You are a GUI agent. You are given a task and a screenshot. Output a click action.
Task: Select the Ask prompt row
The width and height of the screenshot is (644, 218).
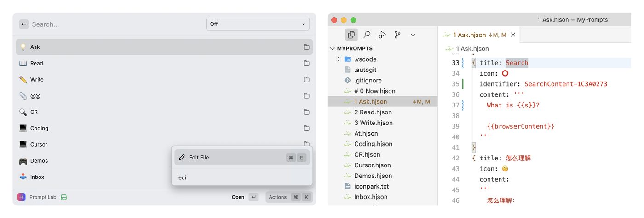pyautogui.click(x=164, y=47)
